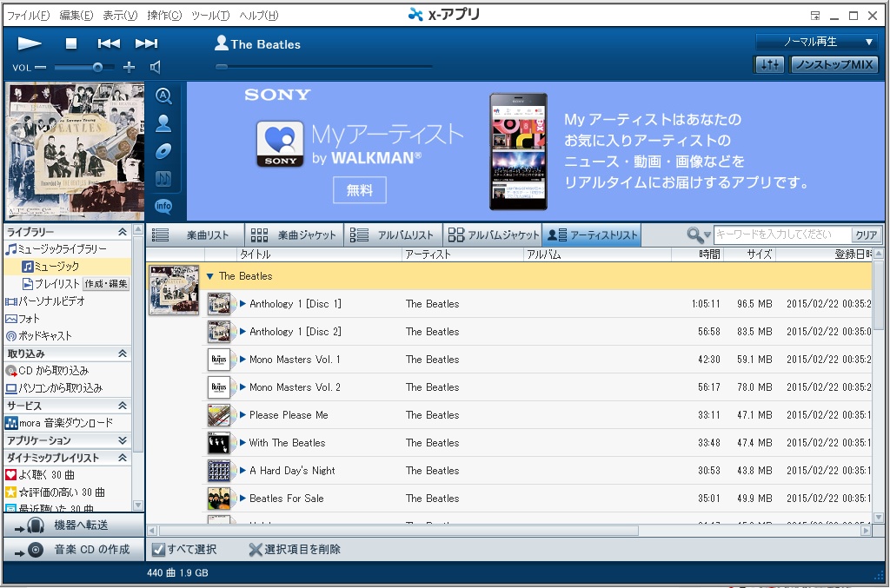The height and width of the screenshot is (588, 890).
Task: Decrease volume with the minus icon
Action: [x=40, y=68]
